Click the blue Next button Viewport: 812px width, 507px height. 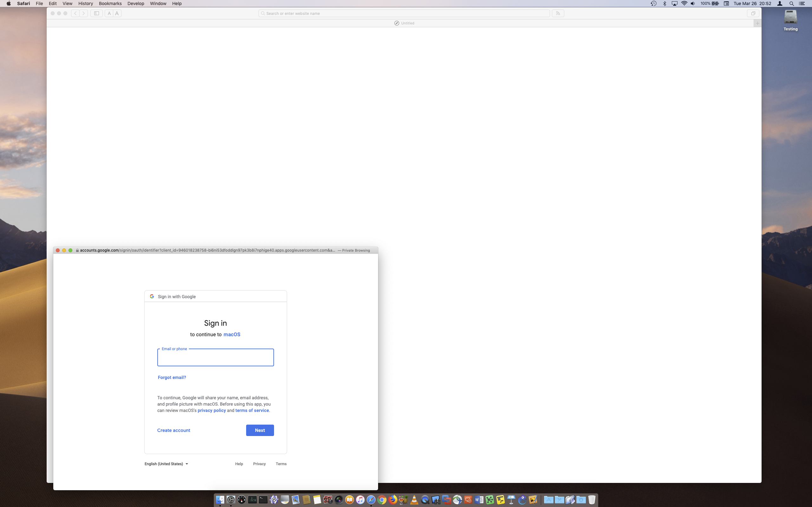pyautogui.click(x=260, y=430)
